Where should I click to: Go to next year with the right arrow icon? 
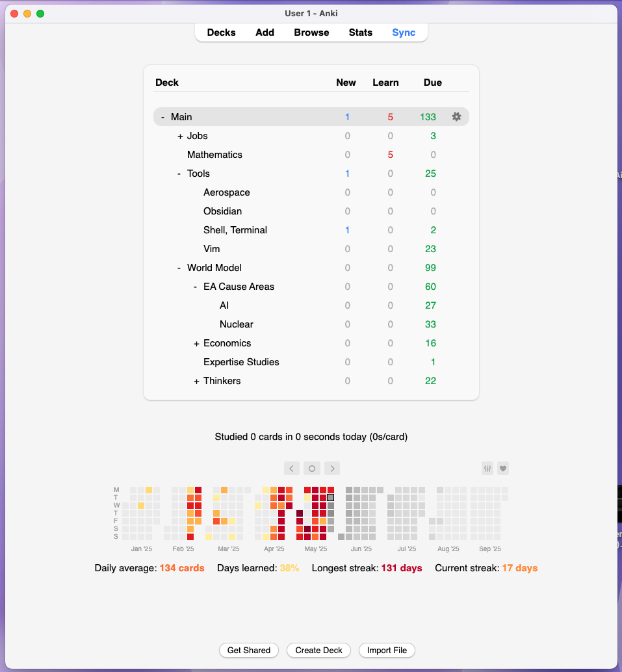coord(332,468)
